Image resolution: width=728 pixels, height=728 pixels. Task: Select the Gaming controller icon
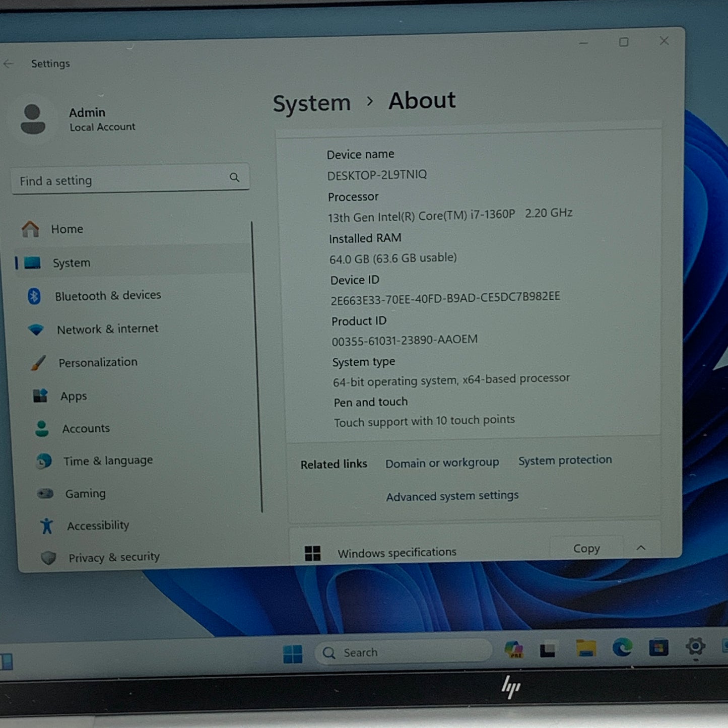click(45, 494)
